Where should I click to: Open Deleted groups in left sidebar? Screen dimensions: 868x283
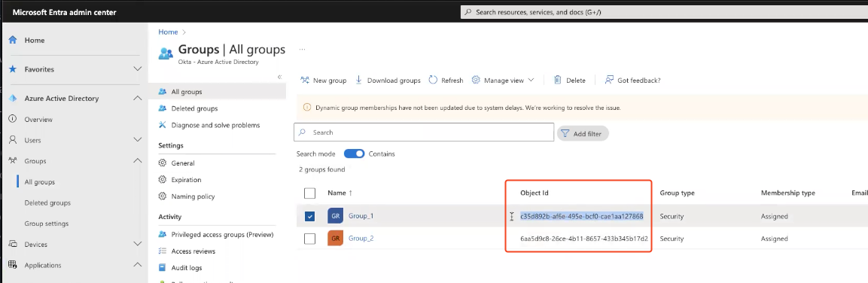47,202
